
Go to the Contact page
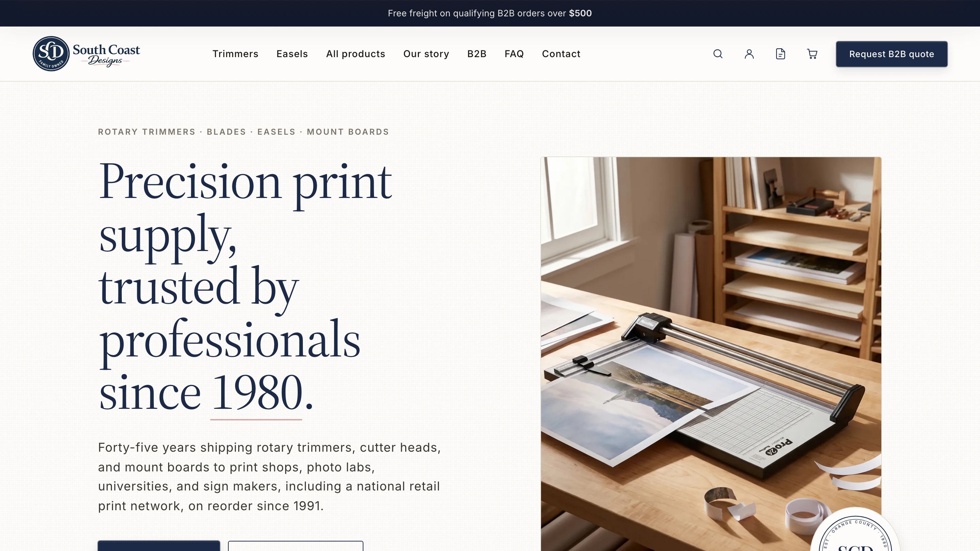[x=561, y=54]
